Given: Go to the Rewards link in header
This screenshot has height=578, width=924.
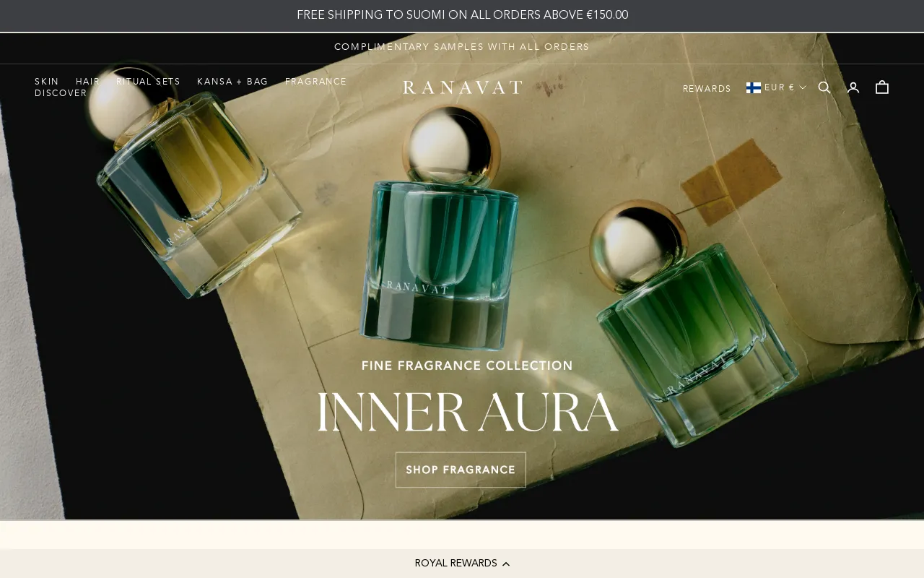Looking at the screenshot, I should click(x=707, y=89).
